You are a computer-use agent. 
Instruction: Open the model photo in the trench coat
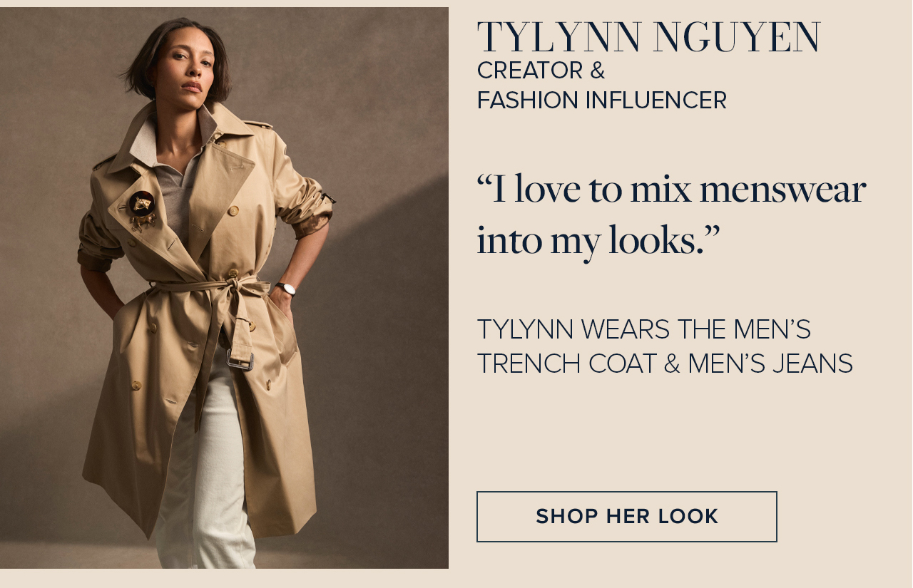click(224, 288)
